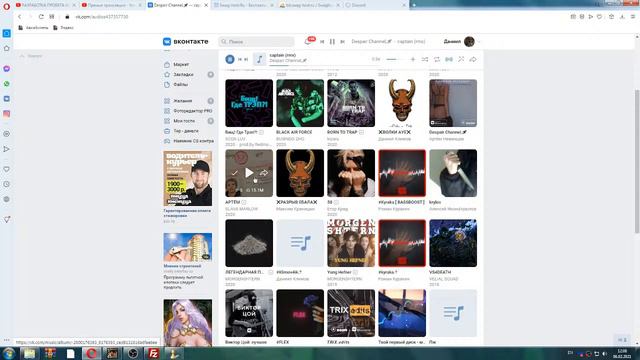Click the counter badge next to Закладки
This screenshot has width=640, height=360.
click(x=211, y=75)
